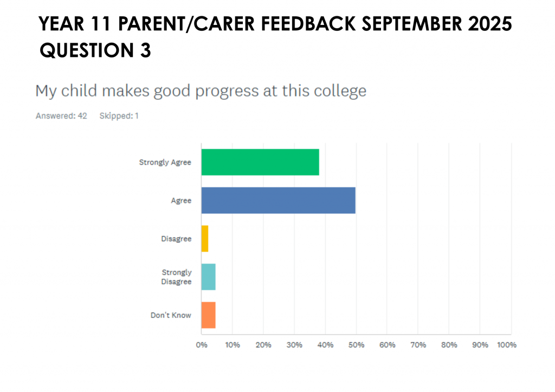Viewport: 555px width, 392px height.
Task: Click the "QUESTION 3" heading text
Action: coord(95,50)
